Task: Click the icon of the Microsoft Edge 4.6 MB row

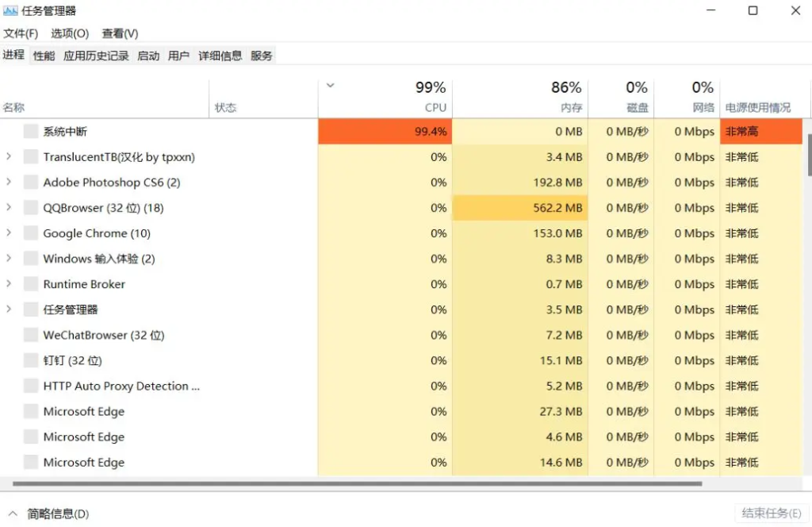Action: click(31, 437)
